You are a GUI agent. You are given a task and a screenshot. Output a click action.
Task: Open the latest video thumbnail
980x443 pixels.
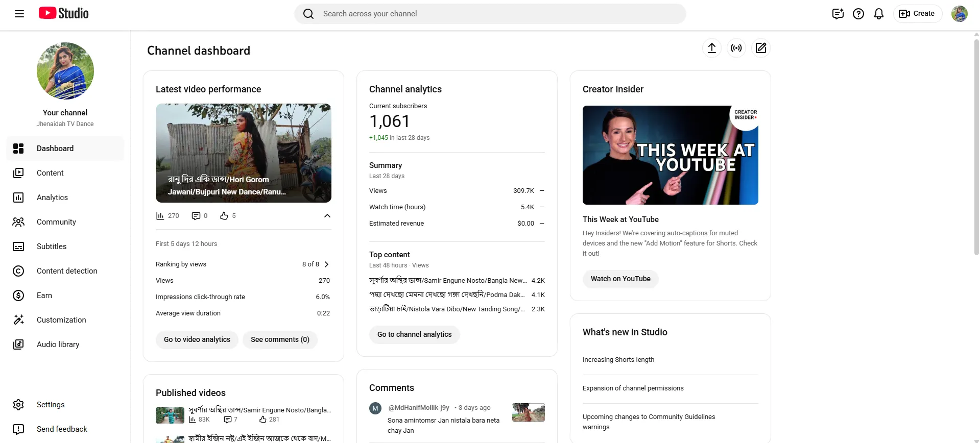click(x=244, y=153)
